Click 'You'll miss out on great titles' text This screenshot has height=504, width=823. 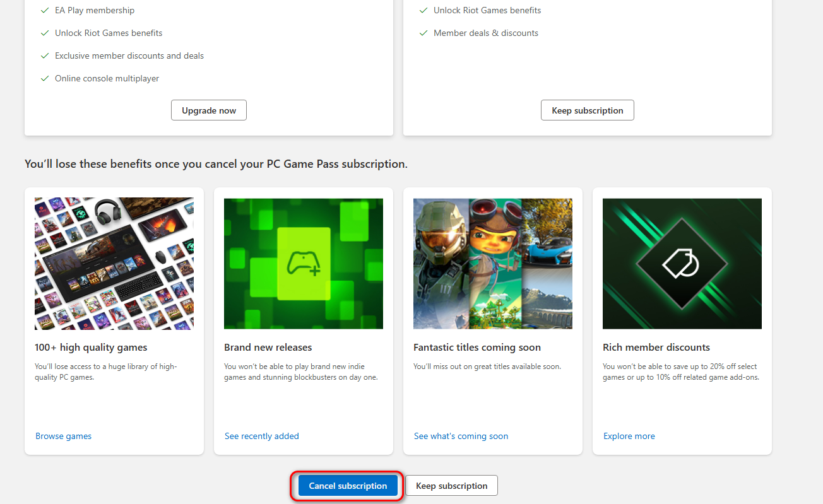[x=487, y=366]
